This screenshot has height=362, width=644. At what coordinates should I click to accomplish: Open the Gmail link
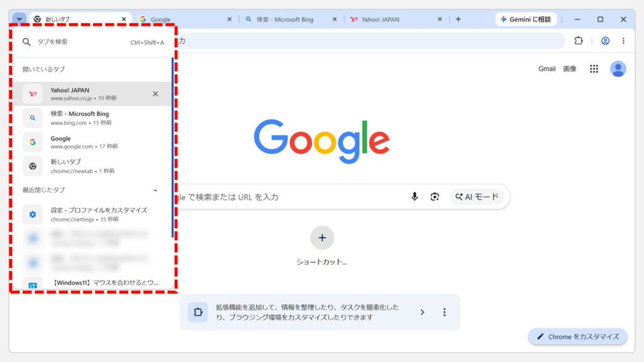[547, 69]
